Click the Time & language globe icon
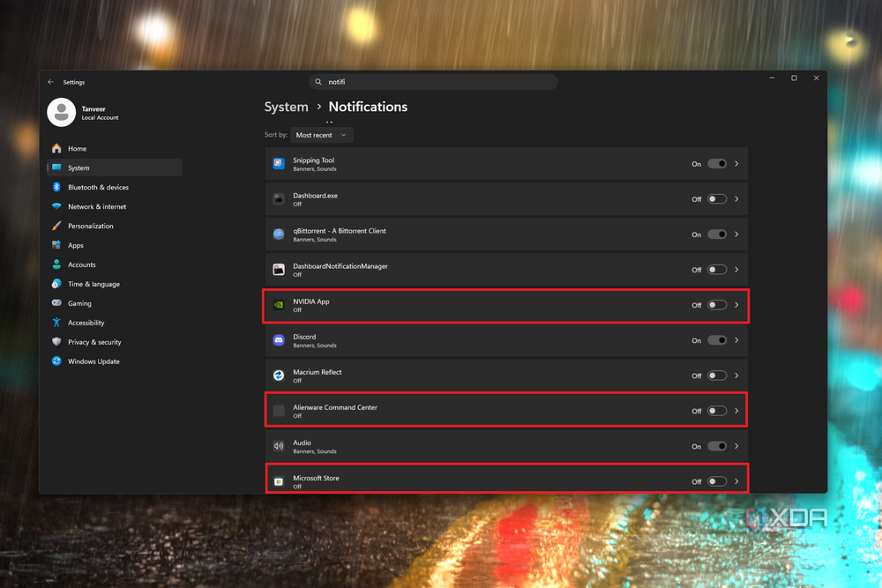 [x=56, y=284]
